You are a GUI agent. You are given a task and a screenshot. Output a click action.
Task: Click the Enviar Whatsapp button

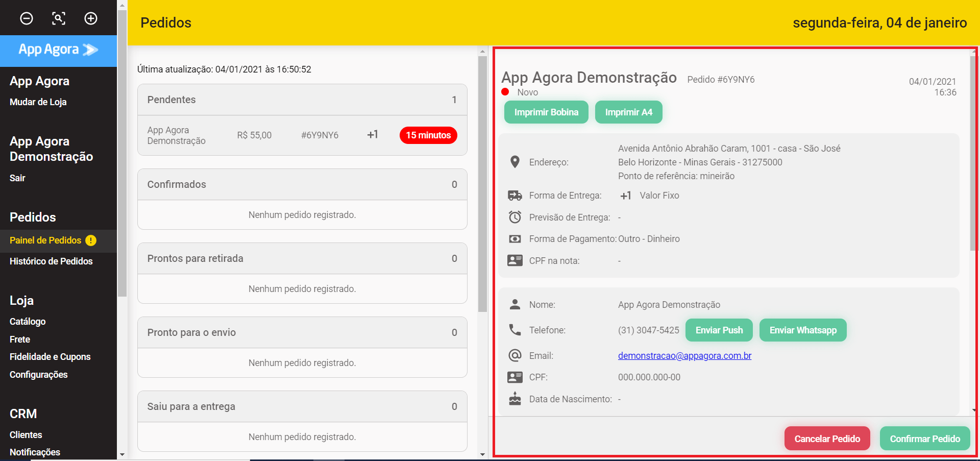803,330
